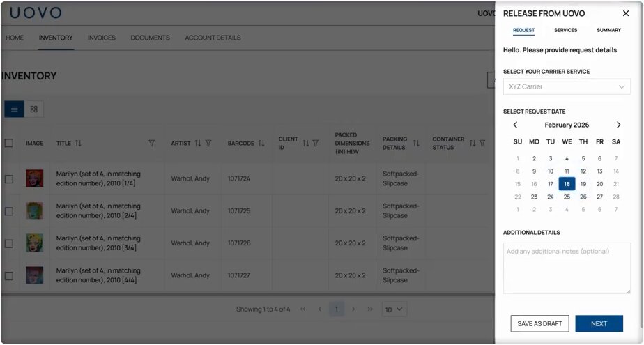Pick February 20 as request date
The image size is (644, 345).
[x=599, y=184]
